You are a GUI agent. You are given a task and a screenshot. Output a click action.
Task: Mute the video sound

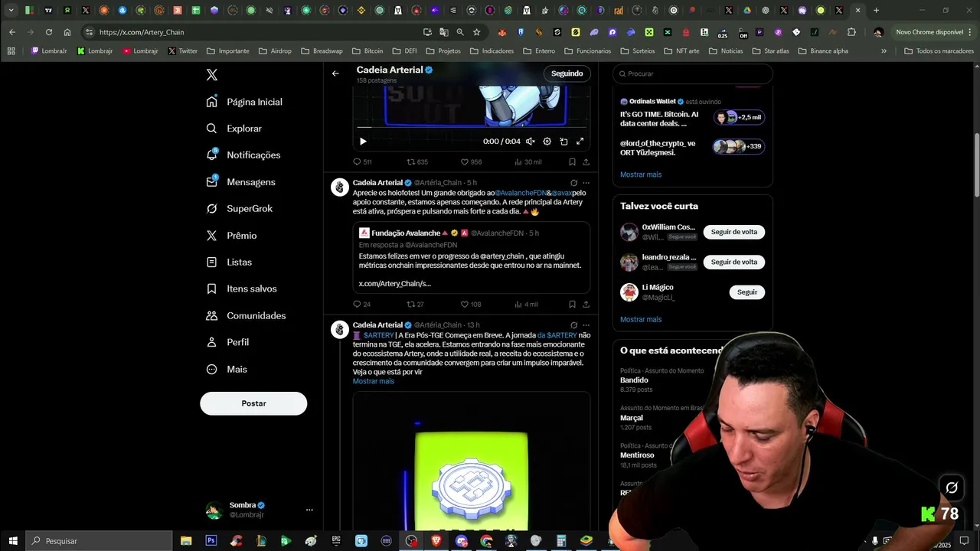(x=530, y=142)
